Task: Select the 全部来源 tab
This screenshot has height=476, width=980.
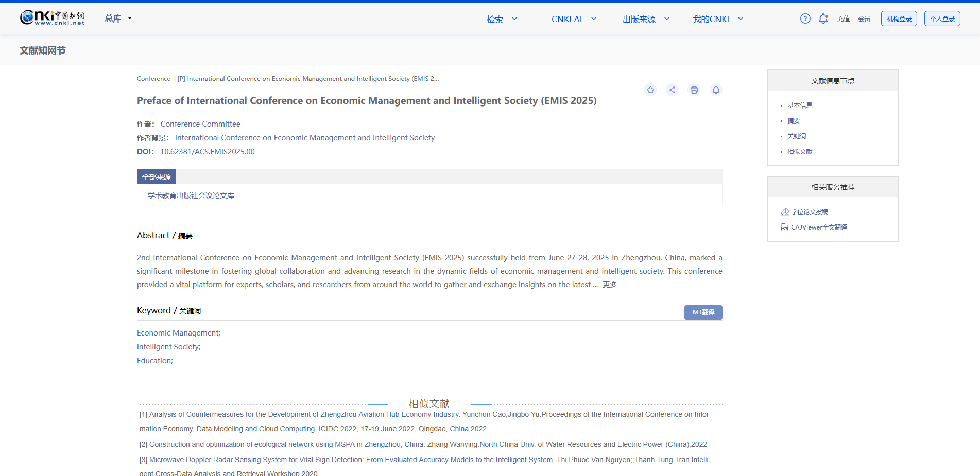Action: (x=157, y=177)
